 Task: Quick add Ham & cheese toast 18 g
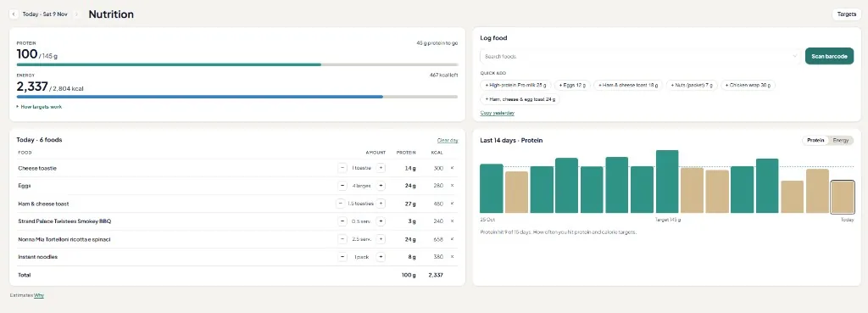pos(628,86)
